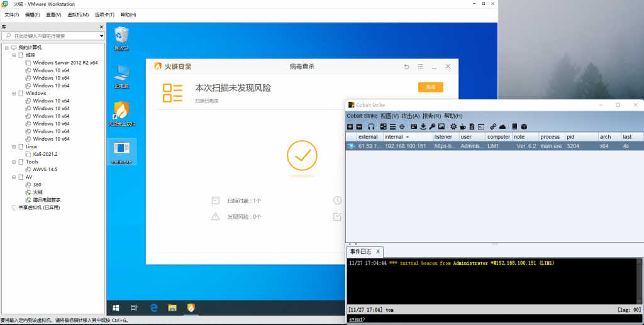Open the 视图(V) menu in Cobalt Strike
The width and height of the screenshot is (644, 325).
pos(389,116)
